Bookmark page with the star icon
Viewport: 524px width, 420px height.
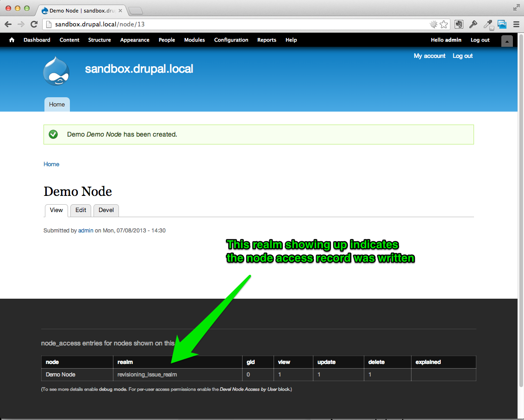[444, 24]
